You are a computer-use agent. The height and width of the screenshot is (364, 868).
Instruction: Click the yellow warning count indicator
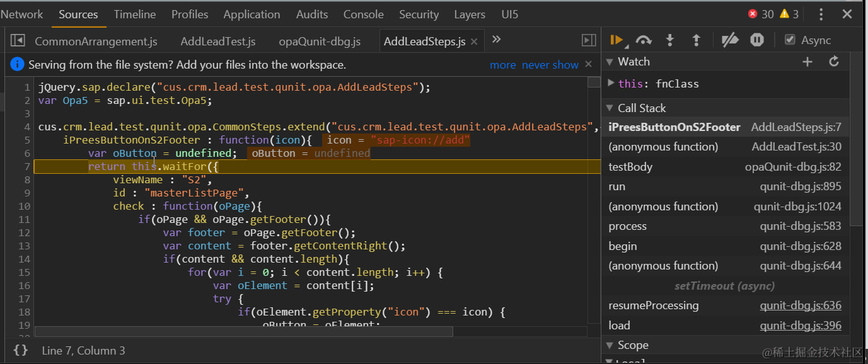tap(789, 14)
